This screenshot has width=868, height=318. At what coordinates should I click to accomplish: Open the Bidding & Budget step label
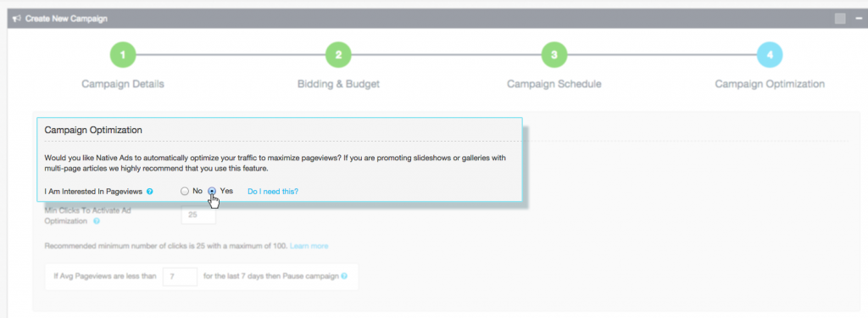[339, 84]
